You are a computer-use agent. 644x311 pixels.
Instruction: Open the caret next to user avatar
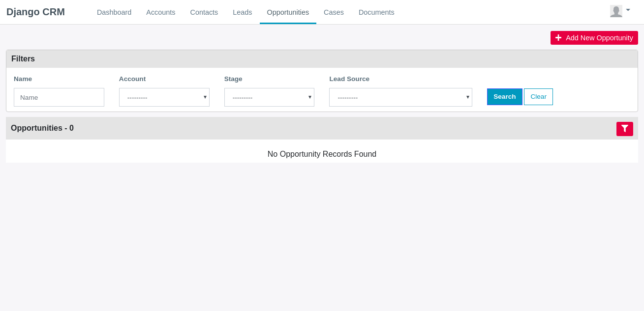(628, 10)
